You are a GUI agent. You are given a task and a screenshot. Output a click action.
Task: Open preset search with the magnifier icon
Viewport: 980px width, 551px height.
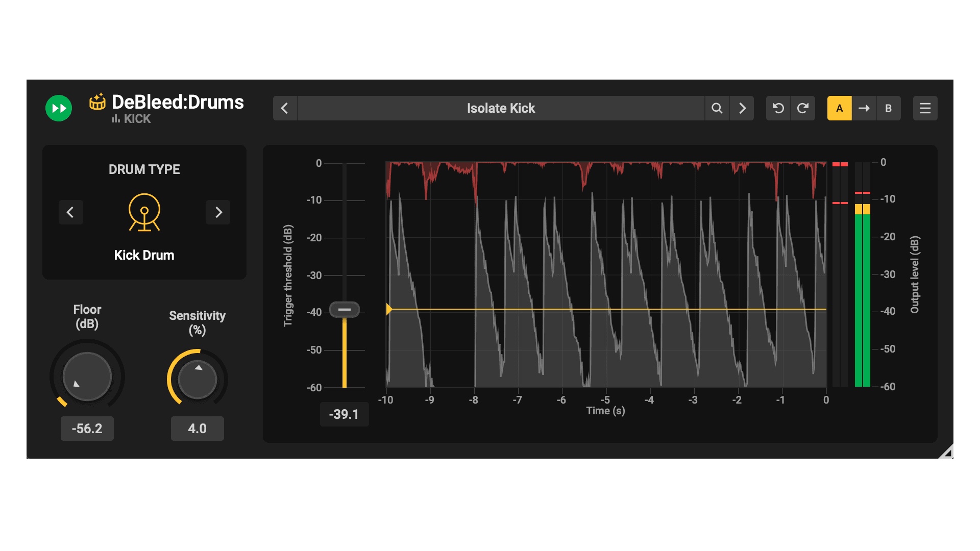717,108
